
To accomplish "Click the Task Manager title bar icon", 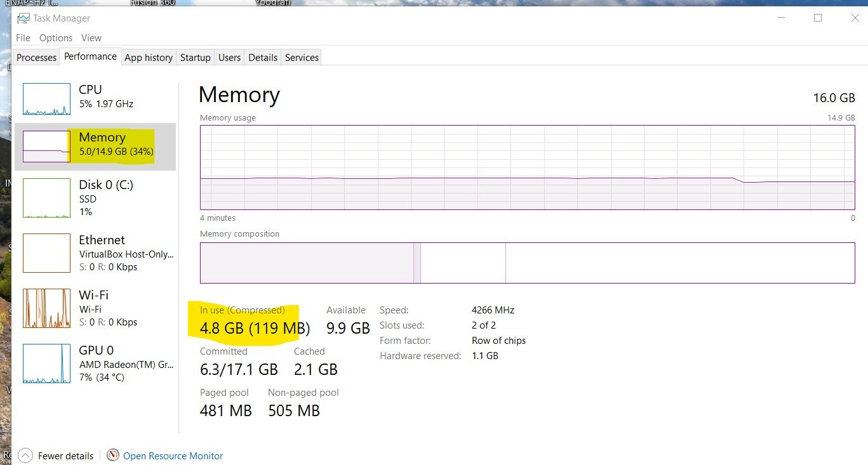I will click(x=23, y=18).
